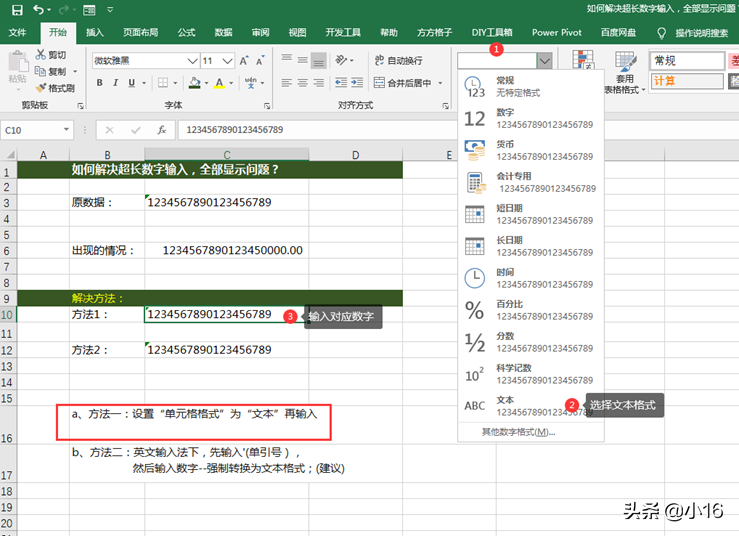The image size is (739, 536).
Task: Select the Fraction (分数) format option
Action: click(531, 342)
